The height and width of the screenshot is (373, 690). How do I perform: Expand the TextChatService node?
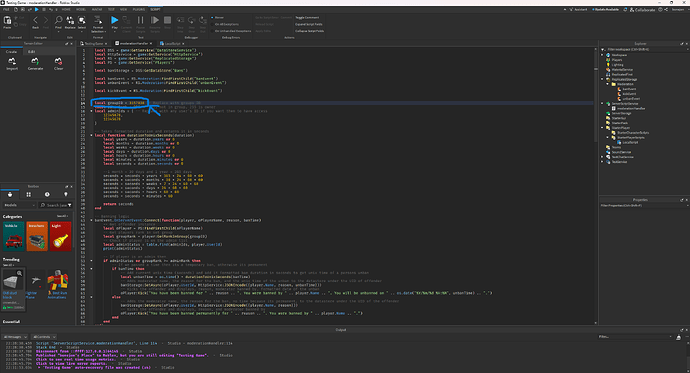tap(602, 157)
